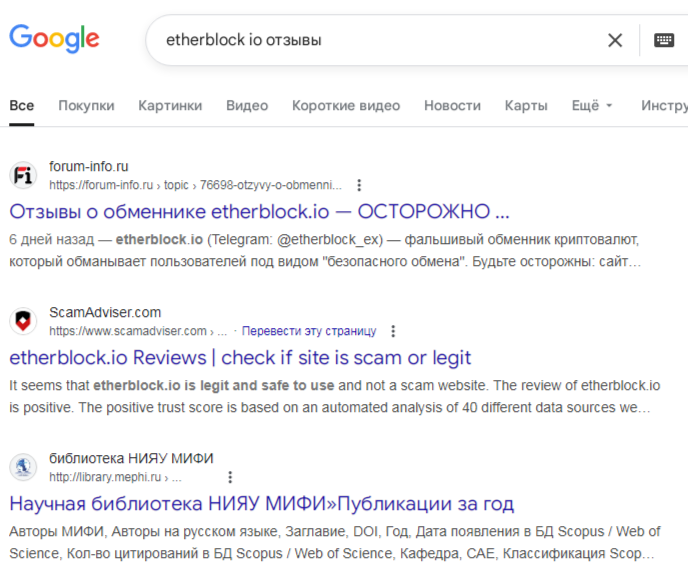Viewport: 688px width, 569px height.
Task: Switch to the Новости tab
Action: [452, 105]
